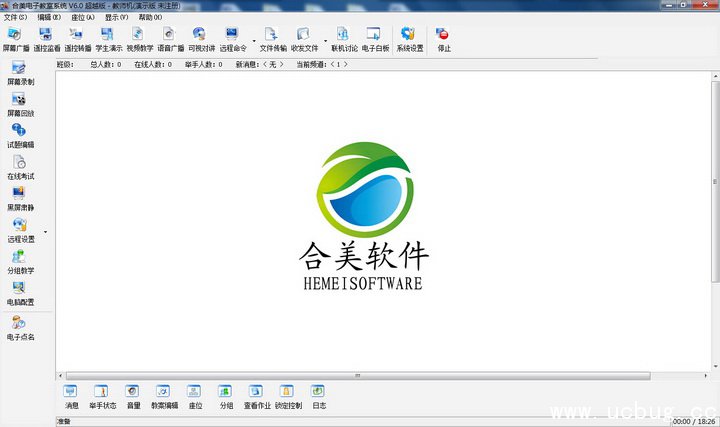Click the 在线人数: 0 status text

coord(153,65)
